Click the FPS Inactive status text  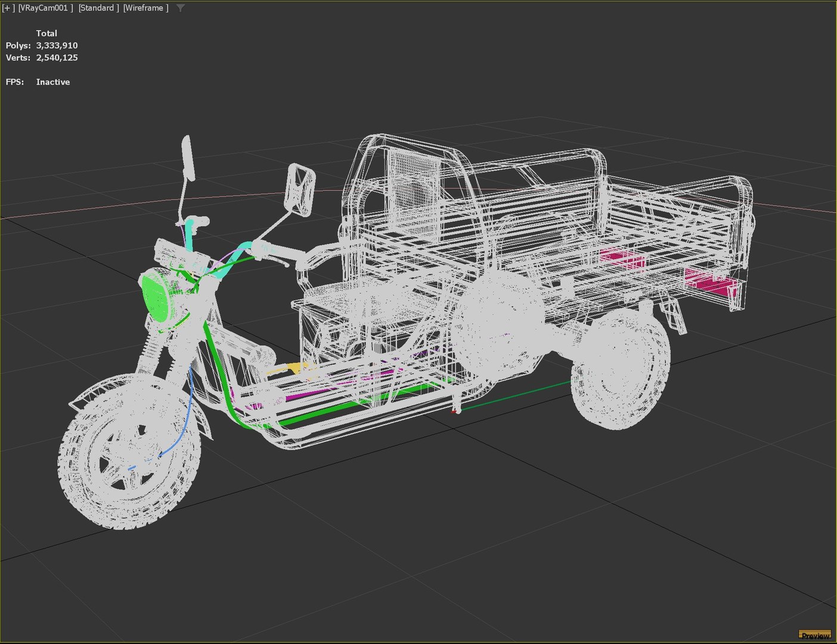pyautogui.click(x=53, y=82)
